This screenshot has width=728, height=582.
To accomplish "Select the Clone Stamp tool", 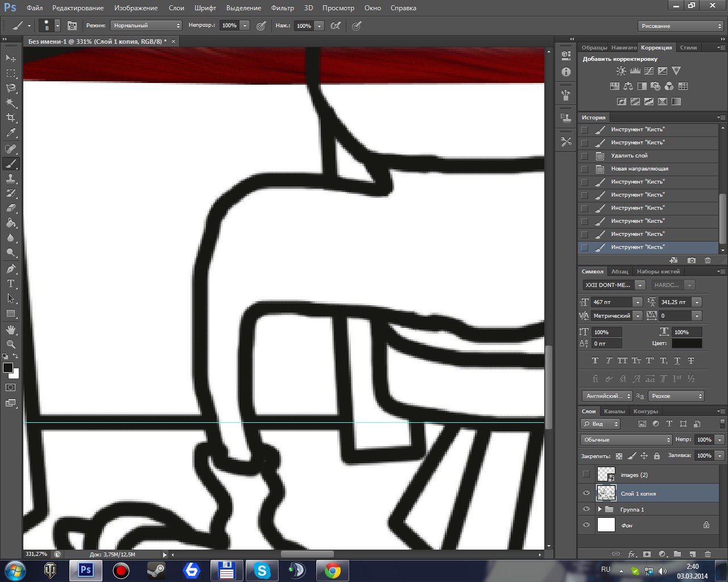I will tap(11, 178).
